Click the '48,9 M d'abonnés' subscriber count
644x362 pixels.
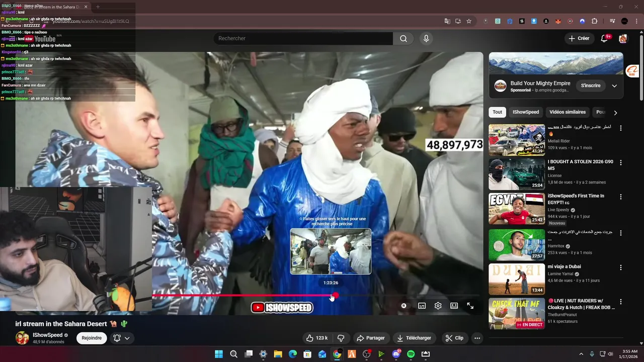click(x=48, y=342)
